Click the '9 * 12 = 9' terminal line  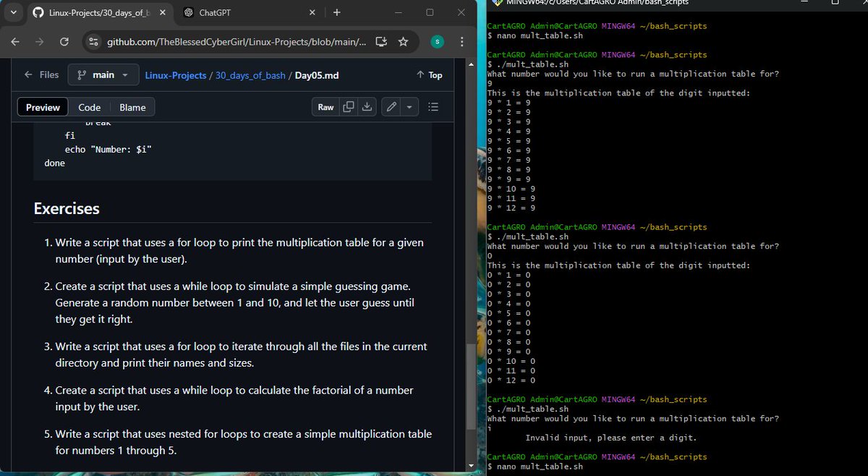click(511, 208)
